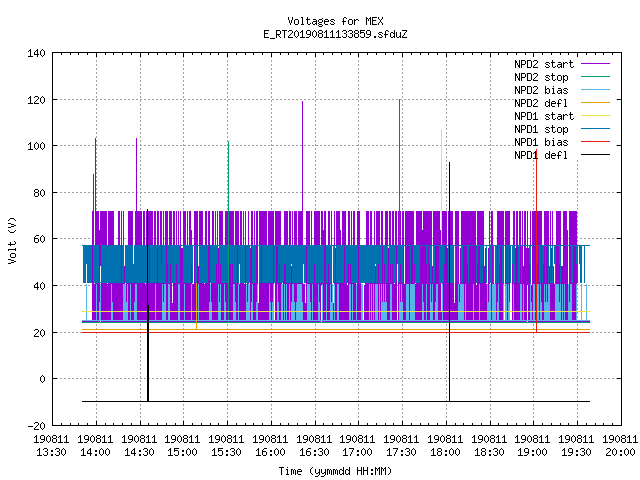Click the x-axis tick label 15:00

pos(182,452)
